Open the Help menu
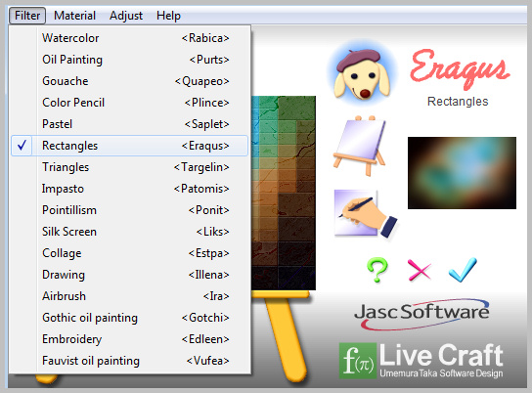532x393 pixels. [168, 16]
